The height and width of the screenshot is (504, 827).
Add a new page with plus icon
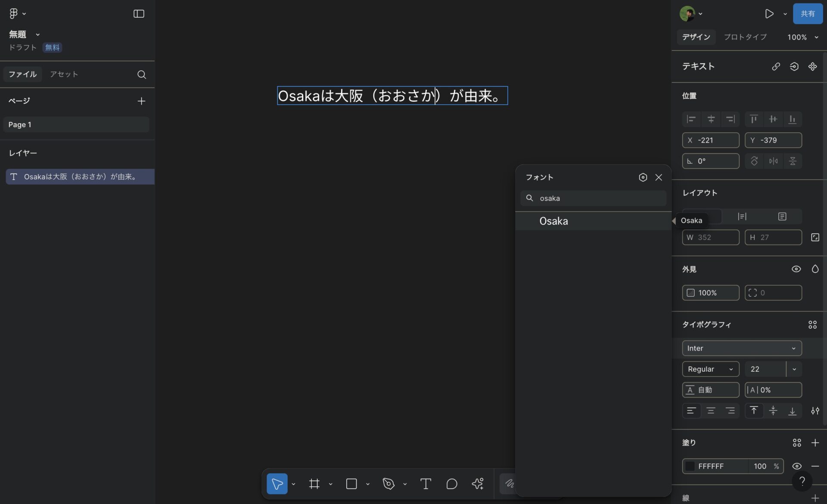(x=141, y=101)
